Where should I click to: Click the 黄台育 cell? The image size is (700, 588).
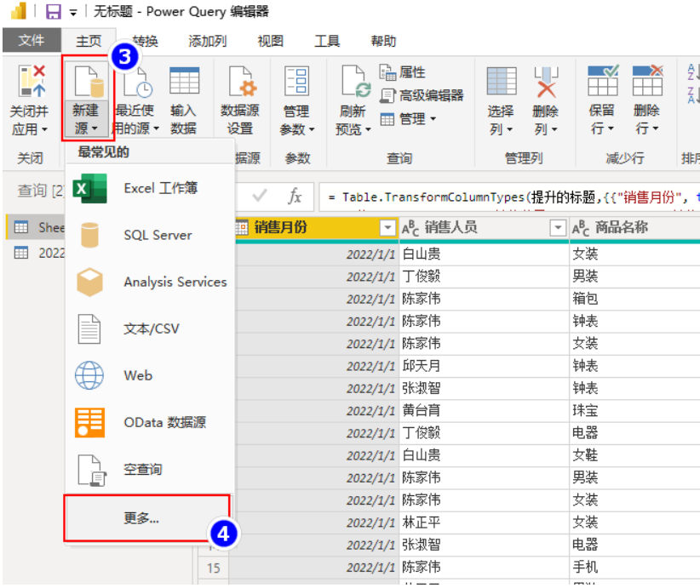[x=484, y=411]
